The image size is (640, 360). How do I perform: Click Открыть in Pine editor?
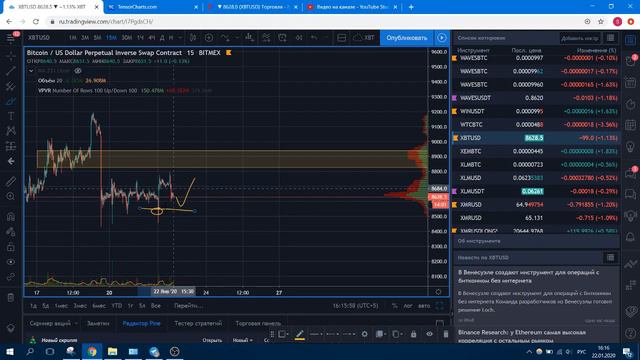[212, 340]
